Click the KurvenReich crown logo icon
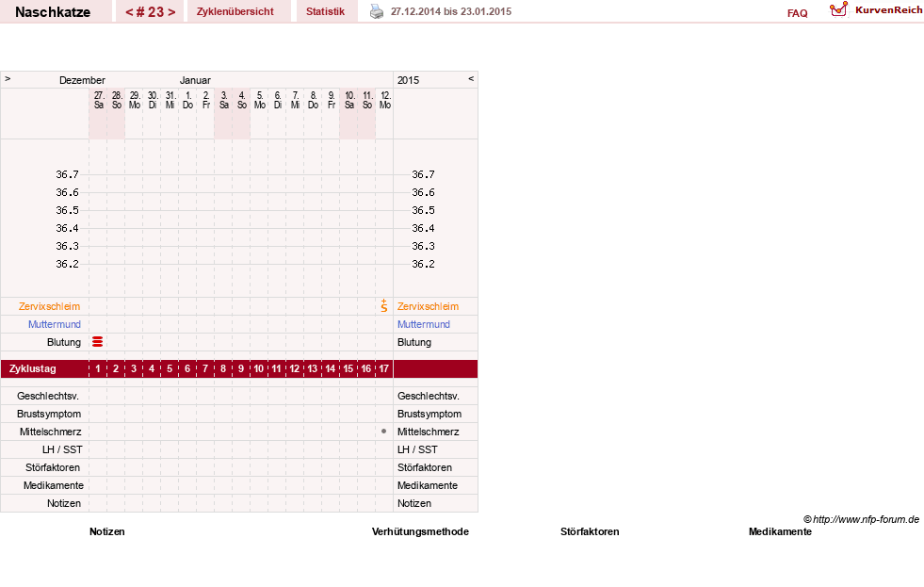The height and width of the screenshot is (587, 924). pos(838,9)
